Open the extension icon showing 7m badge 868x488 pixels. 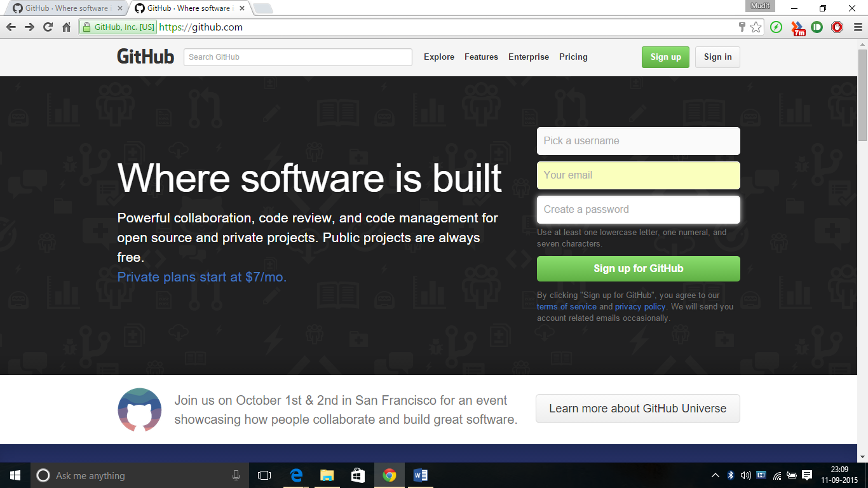coord(797,28)
